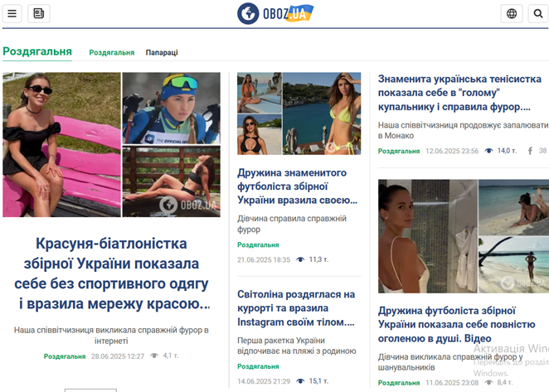Open Світоліна роздяглася на курорті article
Image resolution: width=549 pixels, height=392 pixels.
click(296, 308)
